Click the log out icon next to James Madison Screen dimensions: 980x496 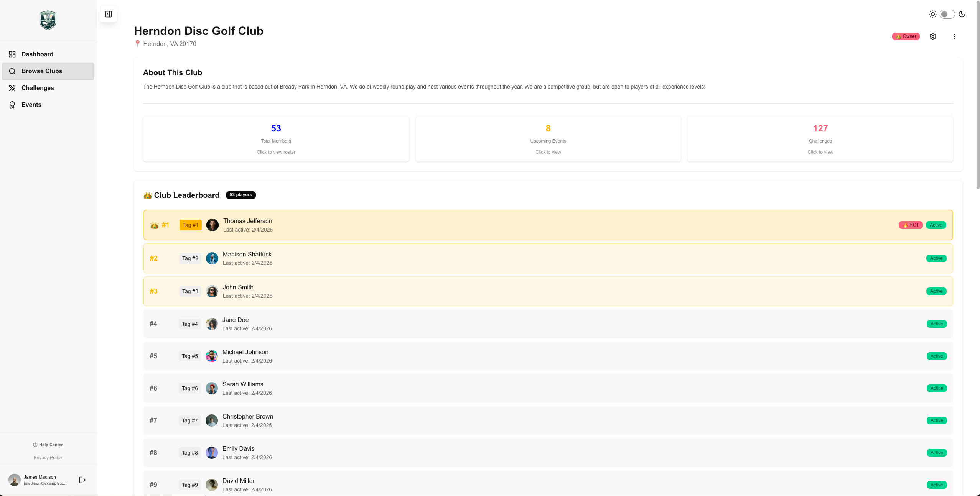pos(82,480)
